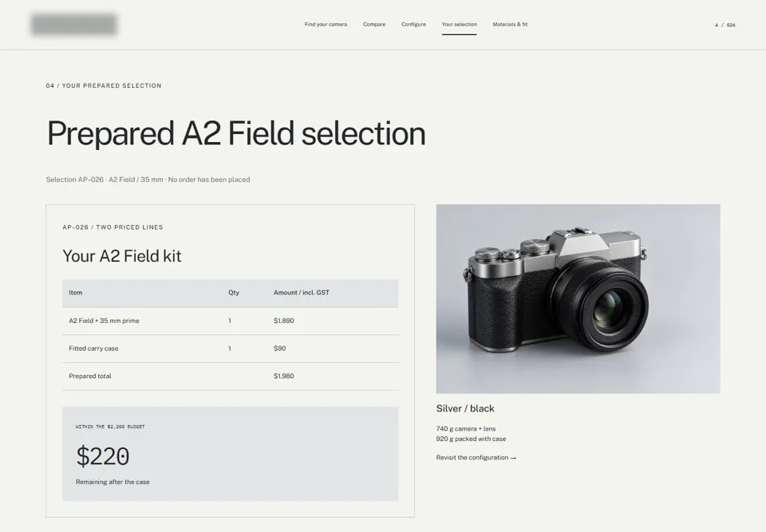
Task: Click the Prepared total label
Action: pos(90,376)
